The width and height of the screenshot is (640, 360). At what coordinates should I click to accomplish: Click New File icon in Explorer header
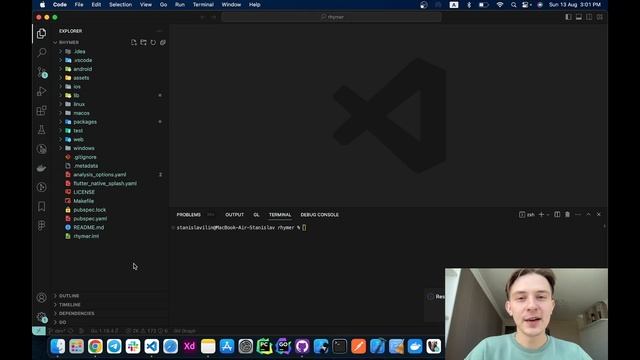click(133, 42)
